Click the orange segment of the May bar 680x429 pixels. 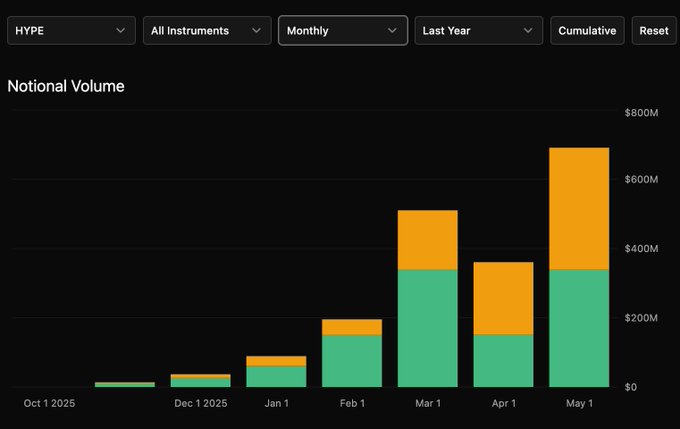[579, 209]
